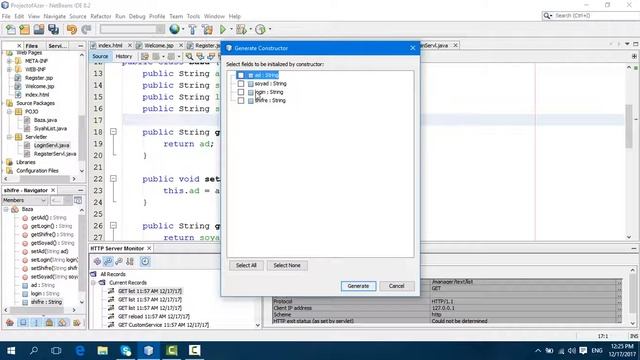Viewport: 640px width, 360px height.
Task: Click the HTTP Monitor reload records icon
Action: coord(97,261)
